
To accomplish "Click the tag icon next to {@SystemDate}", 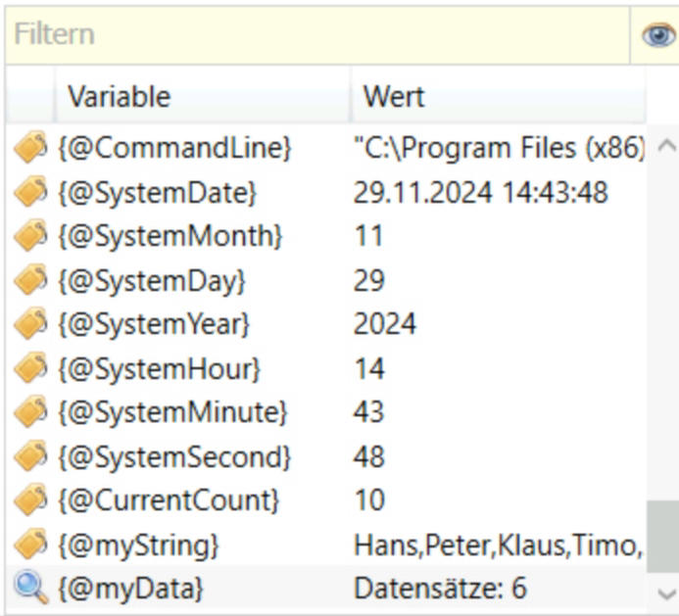I will 30,193.
